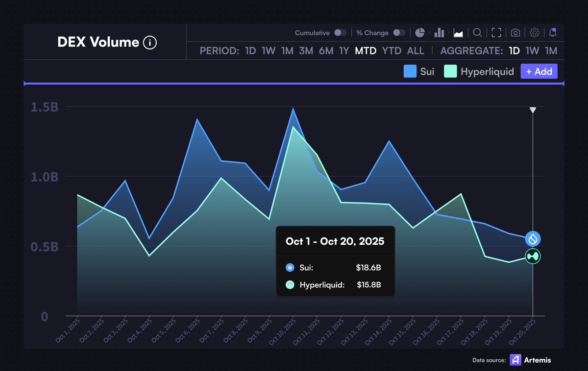The height and width of the screenshot is (371, 588).
Task: Open chart settings gear
Action: [x=535, y=33]
